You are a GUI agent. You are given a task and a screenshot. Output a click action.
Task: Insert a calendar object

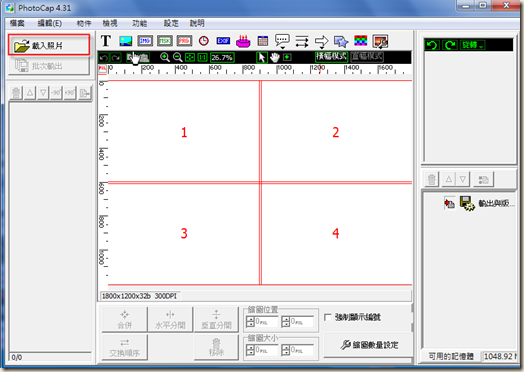pyautogui.click(x=263, y=41)
